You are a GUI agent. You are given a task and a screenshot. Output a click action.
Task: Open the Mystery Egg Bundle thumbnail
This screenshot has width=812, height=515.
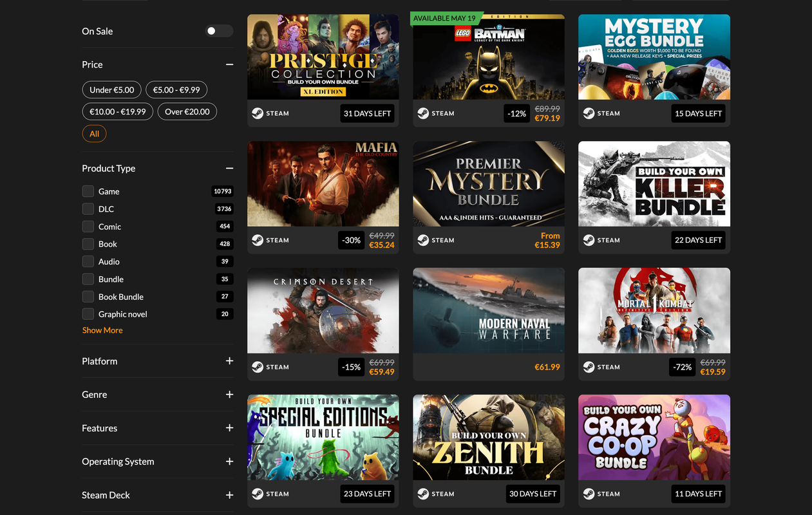[654, 57]
